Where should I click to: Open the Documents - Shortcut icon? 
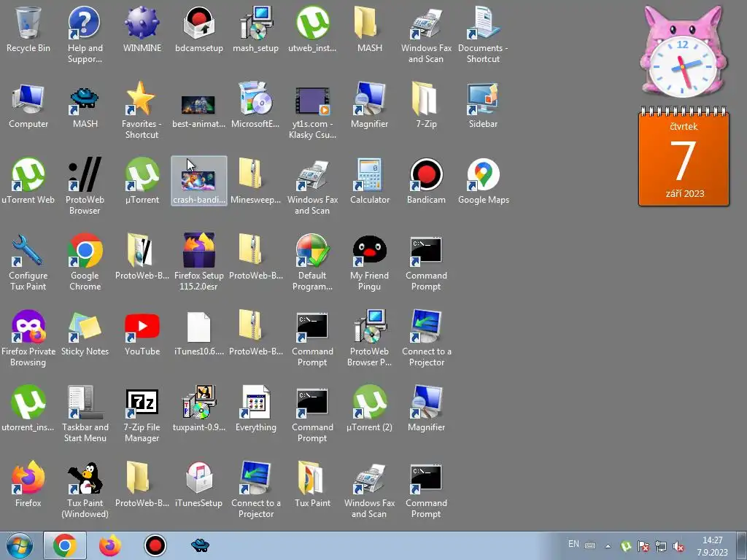(x=483, y=34)
